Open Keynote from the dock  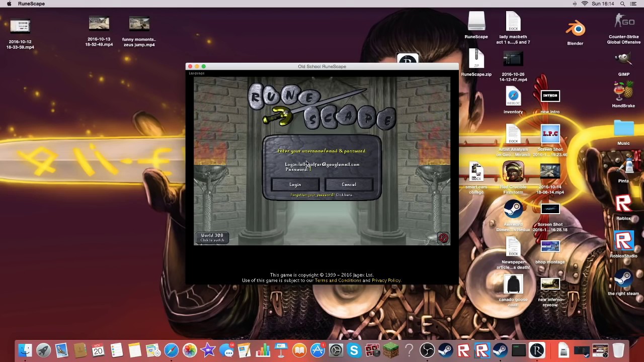pos(281,350)
